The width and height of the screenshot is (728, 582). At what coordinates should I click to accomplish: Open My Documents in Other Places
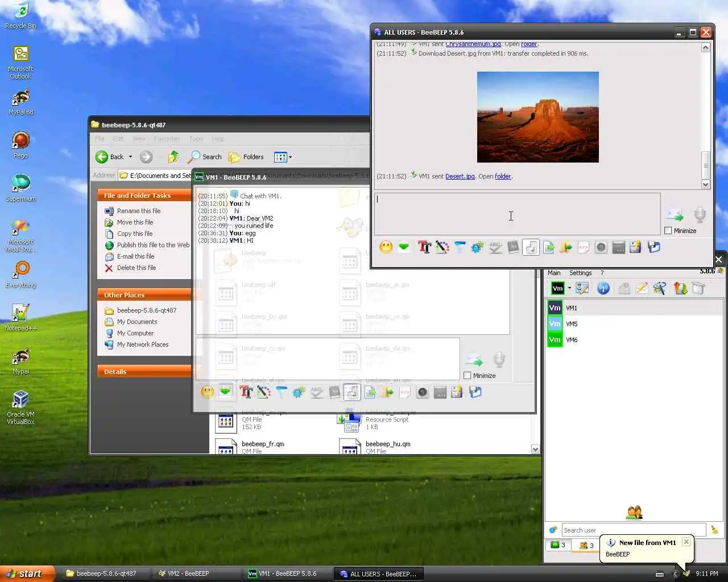coord(137,322)
